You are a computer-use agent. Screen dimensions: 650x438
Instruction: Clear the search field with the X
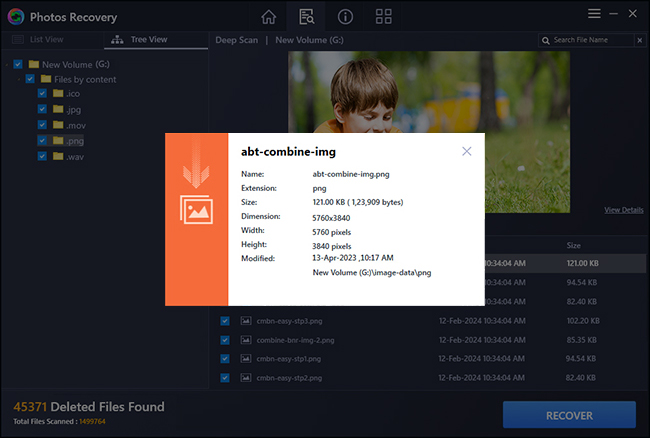click(x=640, y=40)
